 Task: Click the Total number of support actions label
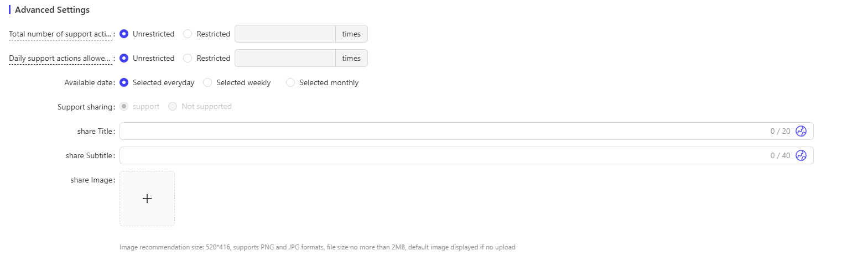coord(60,34)
